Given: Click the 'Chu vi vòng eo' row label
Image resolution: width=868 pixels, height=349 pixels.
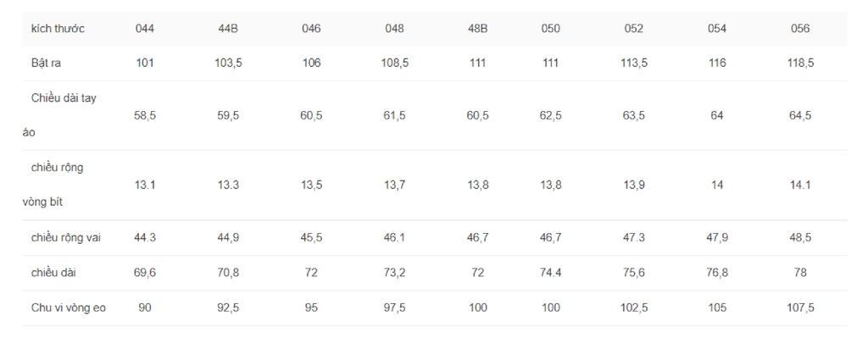Looking at the screenshot, I should 69,308.
